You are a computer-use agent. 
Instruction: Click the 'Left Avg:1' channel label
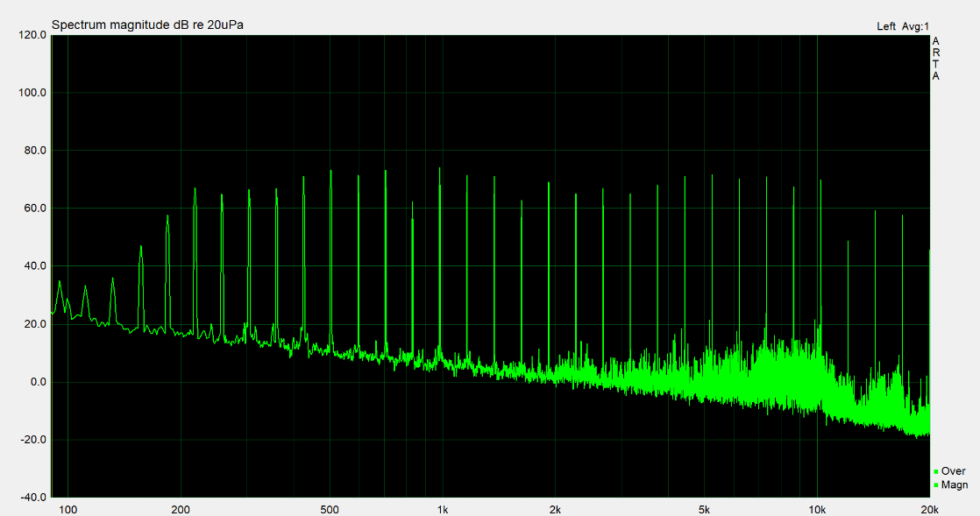click(903, 26)
